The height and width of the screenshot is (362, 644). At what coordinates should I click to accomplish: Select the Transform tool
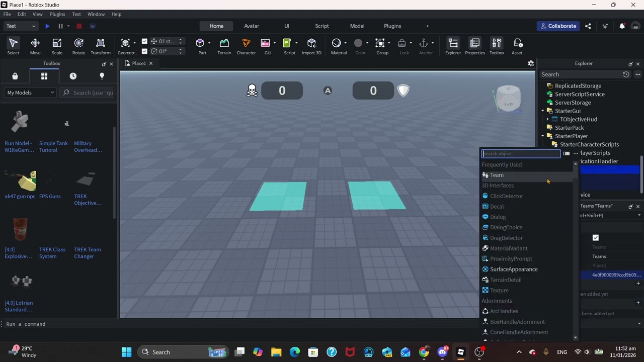[x=101, y=46]
